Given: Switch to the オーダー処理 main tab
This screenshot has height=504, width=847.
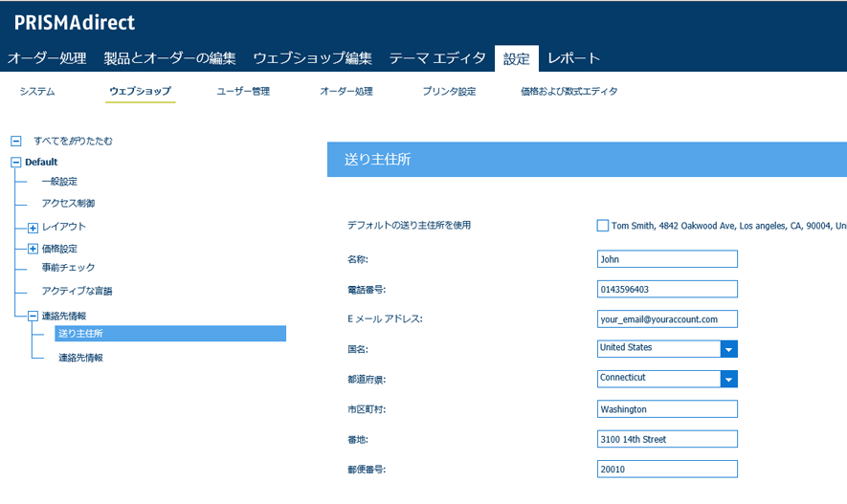Looking at the screenshot, I should (x=47, y=58).
